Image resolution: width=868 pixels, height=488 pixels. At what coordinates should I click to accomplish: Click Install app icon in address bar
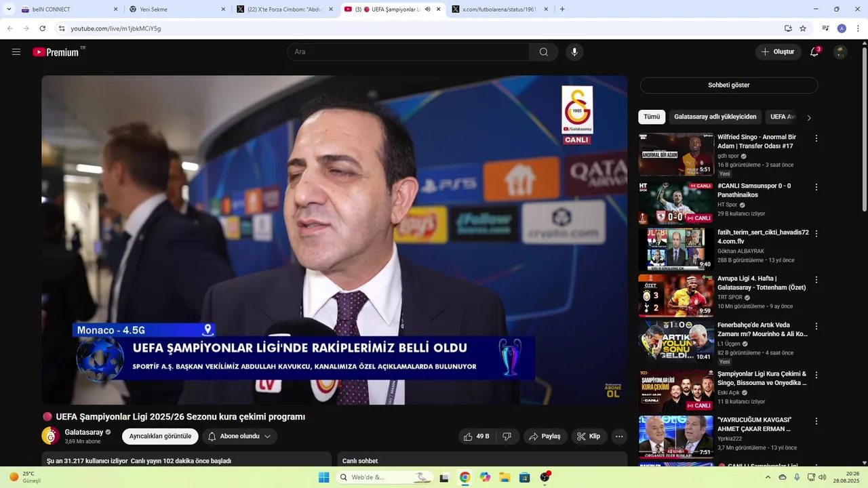[788, 28]
